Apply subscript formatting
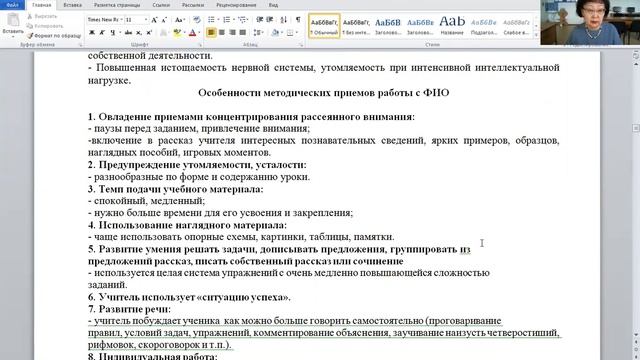 [x=139, y=33]
